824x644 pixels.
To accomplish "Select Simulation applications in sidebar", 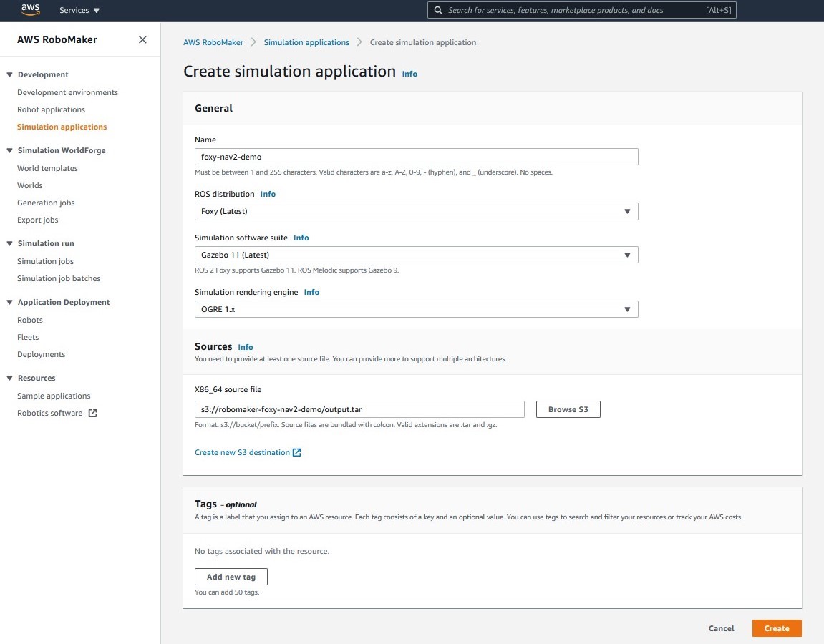I will point(62,127).
